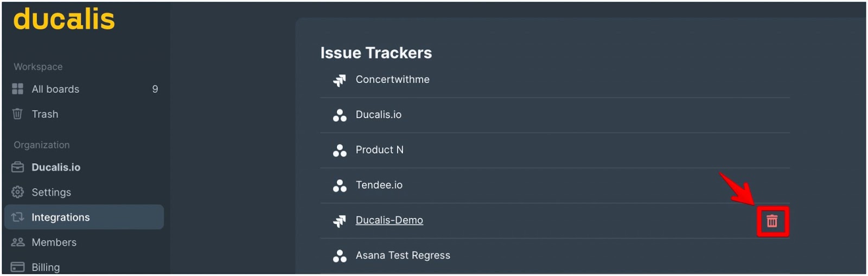Screen dimensions: 868x276
Task: Click the All boards count badge 9
Action: tap(155, 89)
